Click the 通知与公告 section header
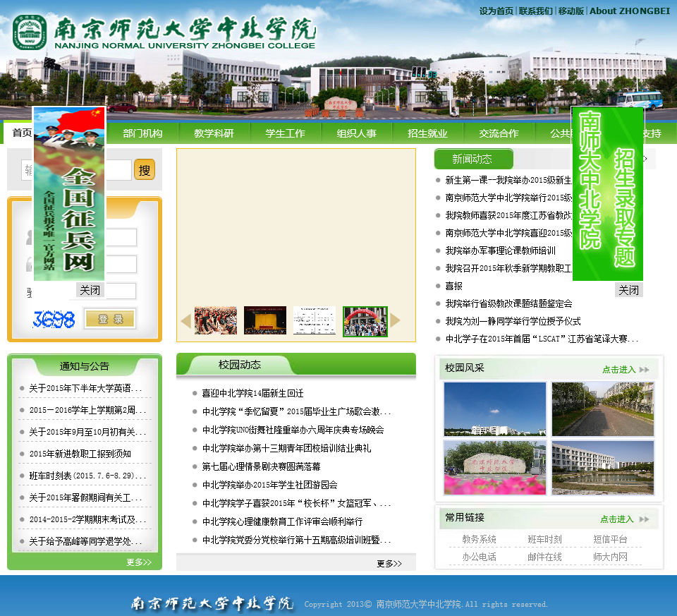 [x=85, y=366]
